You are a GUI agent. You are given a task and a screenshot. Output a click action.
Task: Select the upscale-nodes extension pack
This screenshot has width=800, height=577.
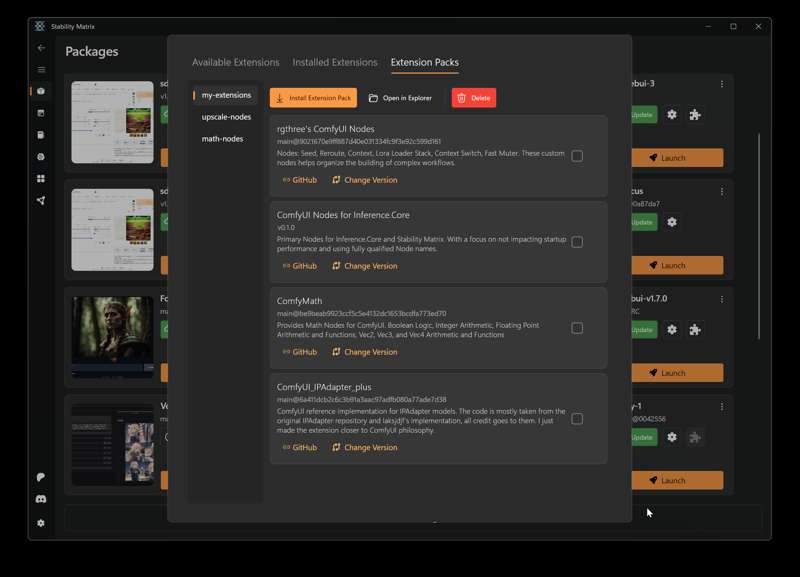click(x=226, y=117)
